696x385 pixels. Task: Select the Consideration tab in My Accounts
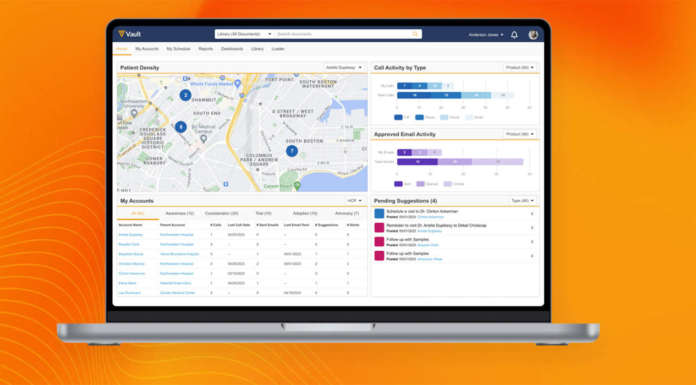coord(221,214)
